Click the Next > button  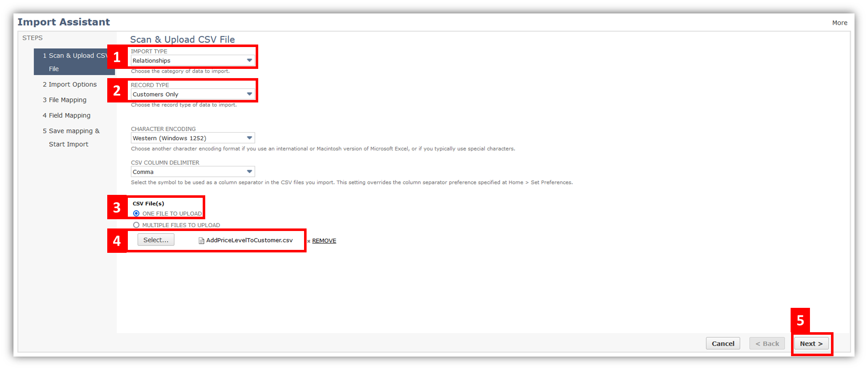pos(811,344)
